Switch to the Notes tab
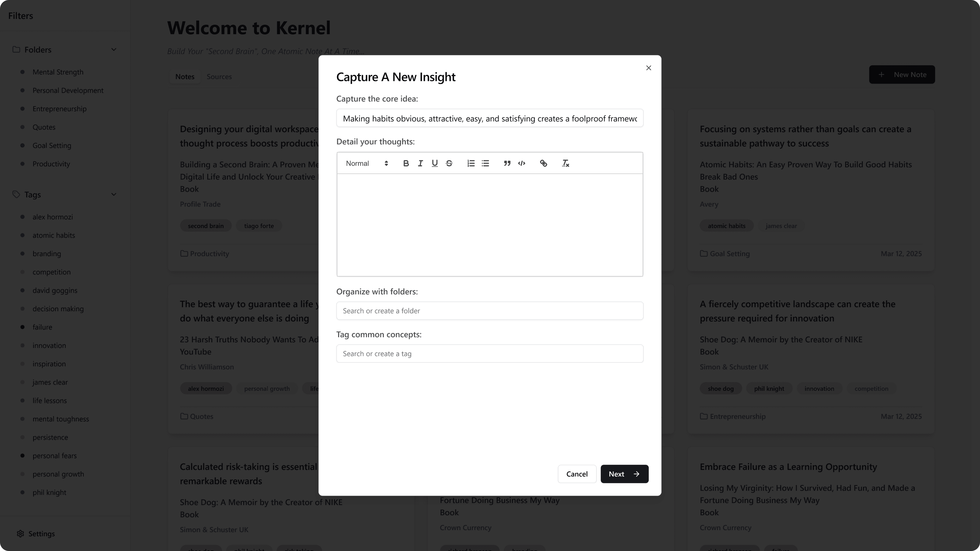 (185, 77)
